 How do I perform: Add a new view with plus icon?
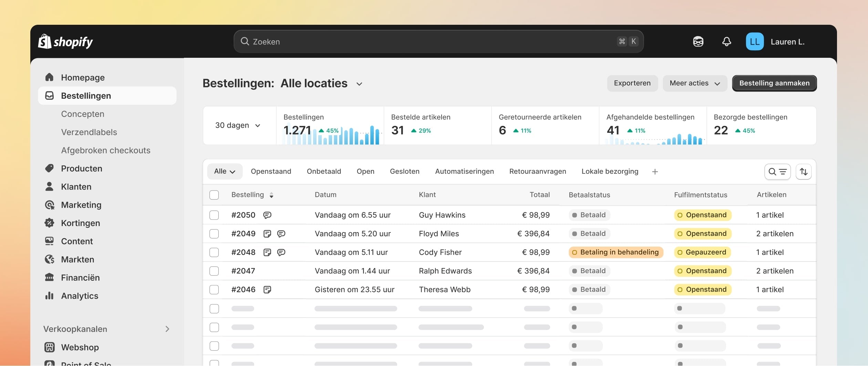pos(655,172)
